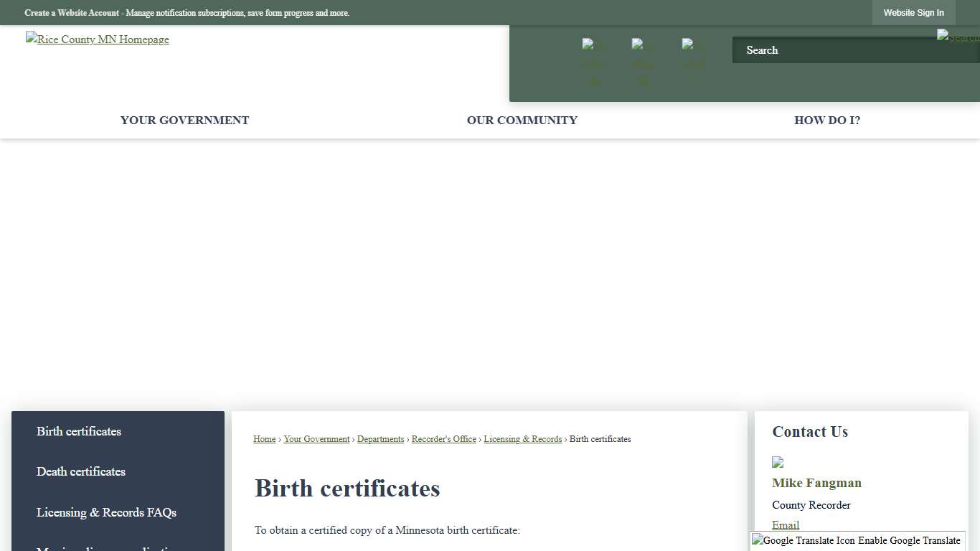Enable Google Translate
Screen dimensions: 980x551
point(910,540)
